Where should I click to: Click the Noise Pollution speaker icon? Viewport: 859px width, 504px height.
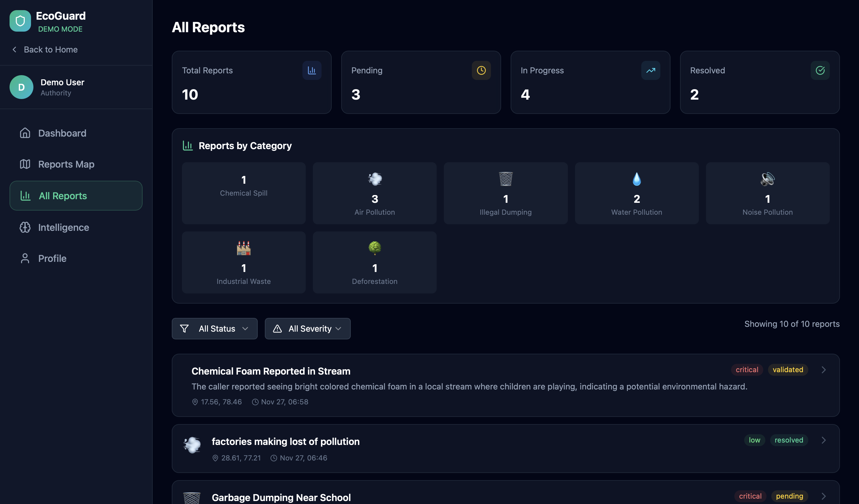tap(767, 179)
